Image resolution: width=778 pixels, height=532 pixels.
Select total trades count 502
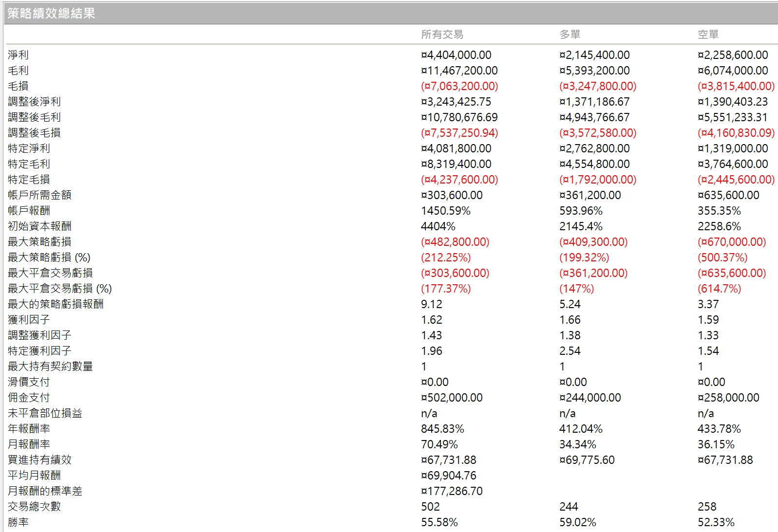[x=430, y=507]
